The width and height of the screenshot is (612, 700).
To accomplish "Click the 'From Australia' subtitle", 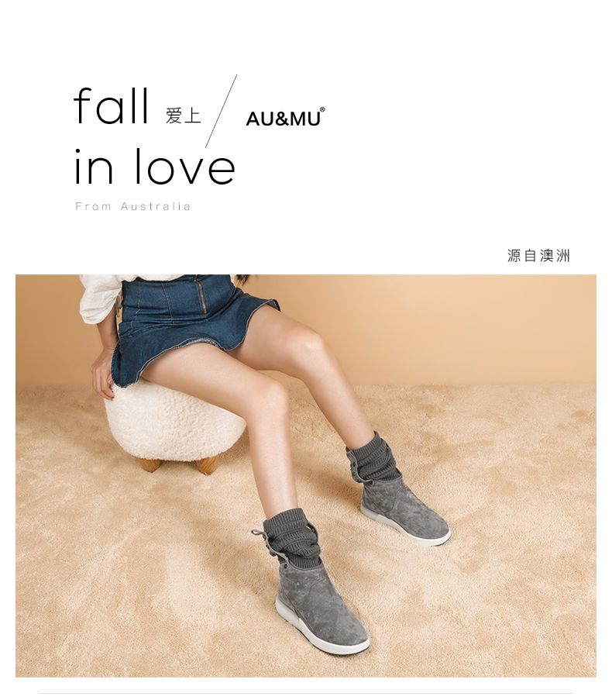I will pyautogui.click(x=133, y=206).
